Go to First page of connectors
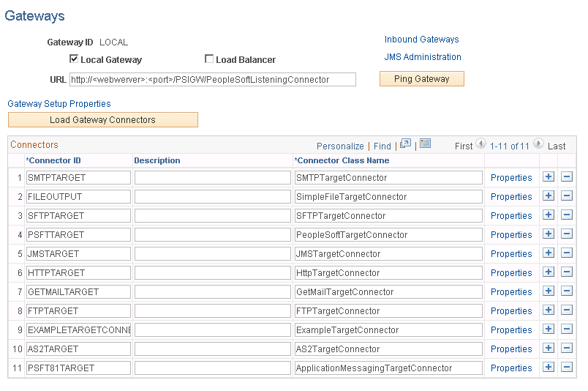This screenshot has height=391, width=588. pos(464,146)
